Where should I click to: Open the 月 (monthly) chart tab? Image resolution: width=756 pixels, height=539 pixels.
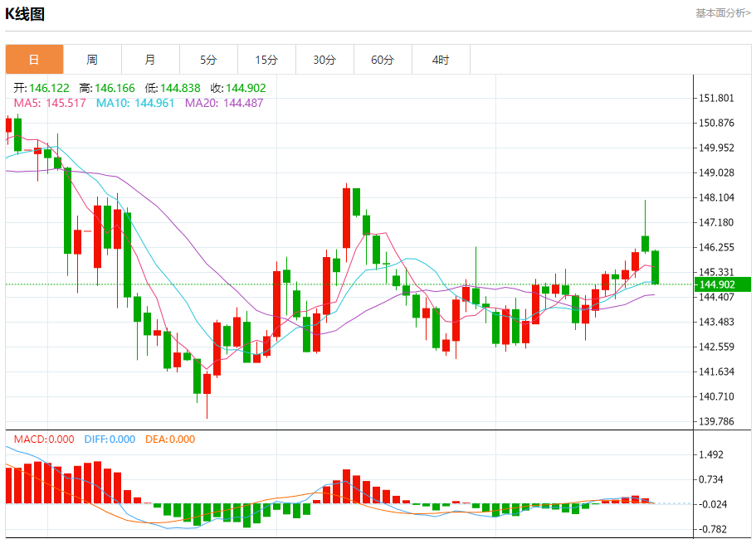[150, 60]
